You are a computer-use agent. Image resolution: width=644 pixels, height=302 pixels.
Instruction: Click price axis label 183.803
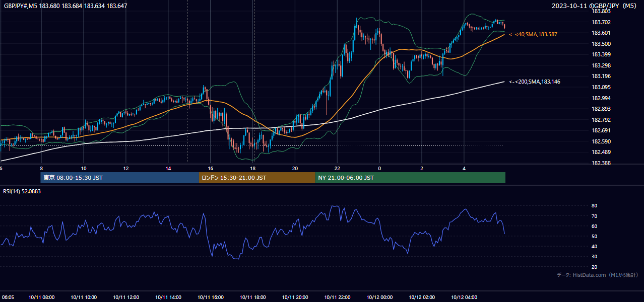(601, 11)
